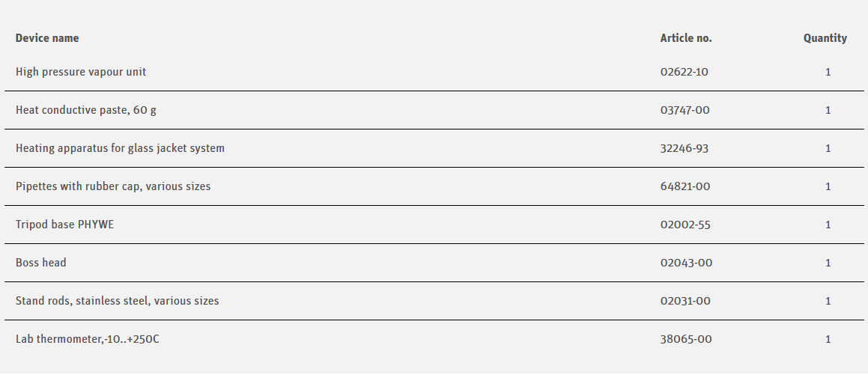The image size is (868, 375).
Task: Click the Article no. column header
Action: (x=686, y=38)
